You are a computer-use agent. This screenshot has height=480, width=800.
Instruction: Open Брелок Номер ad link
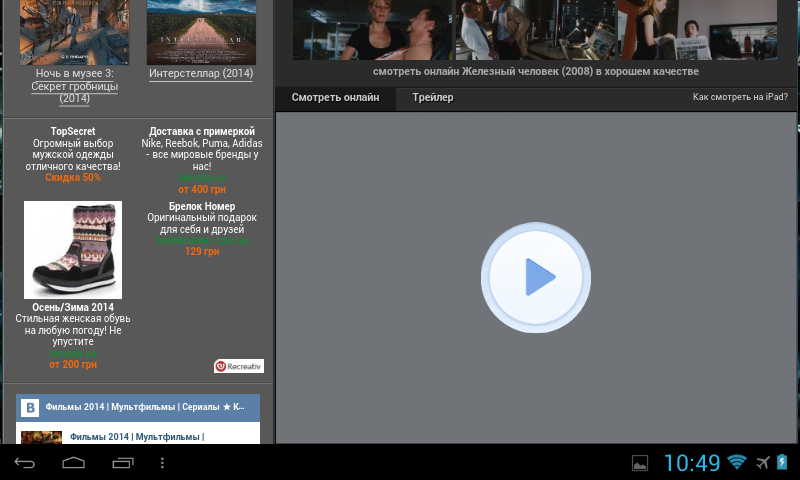click(x=202, y=206)
